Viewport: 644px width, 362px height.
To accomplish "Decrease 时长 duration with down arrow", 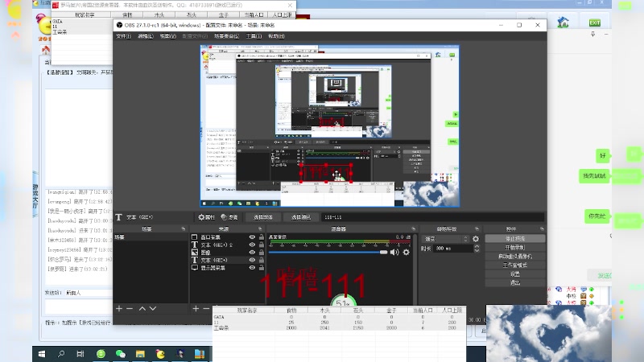I will click(x=477, y=250).
